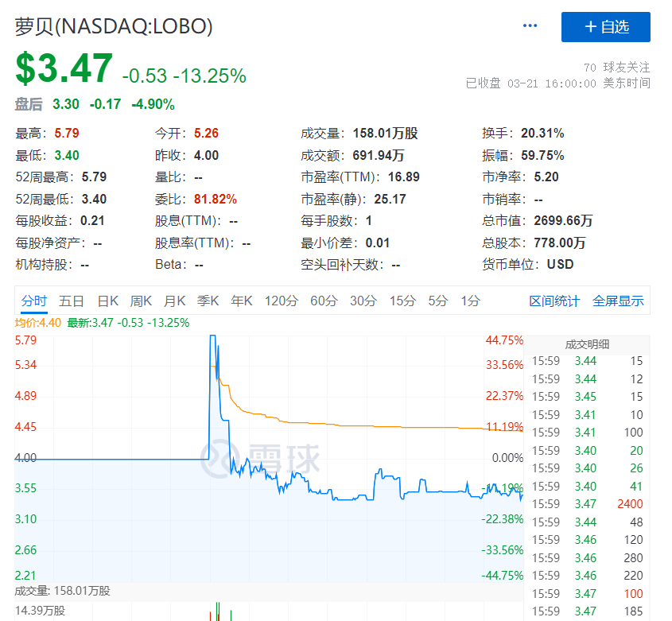Select the 分时 chart tab
Viewport: 672px width, 621px height.
pos(34,301)
